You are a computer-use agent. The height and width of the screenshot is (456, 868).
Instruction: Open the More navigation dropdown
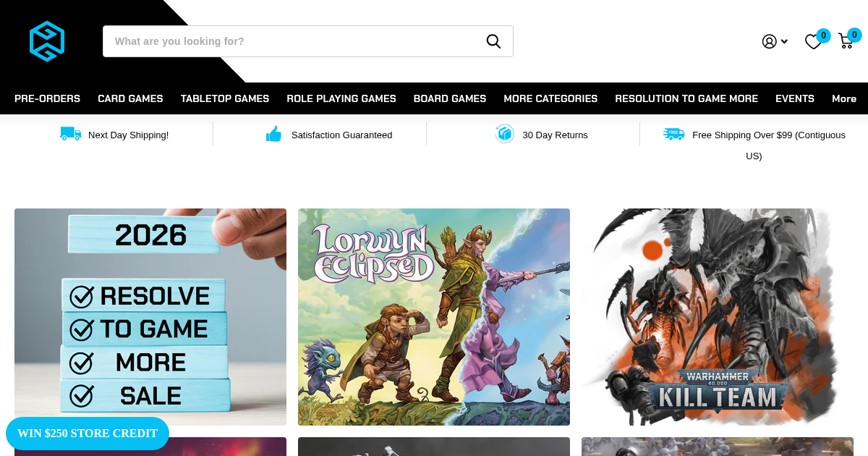tap(844, 98)
